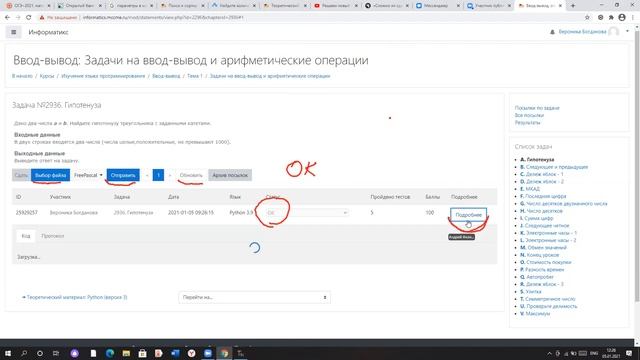The height and width of the screenshot is (360, 640).
Task: Switch to the Протокол tab
Action: click(53, 236)
